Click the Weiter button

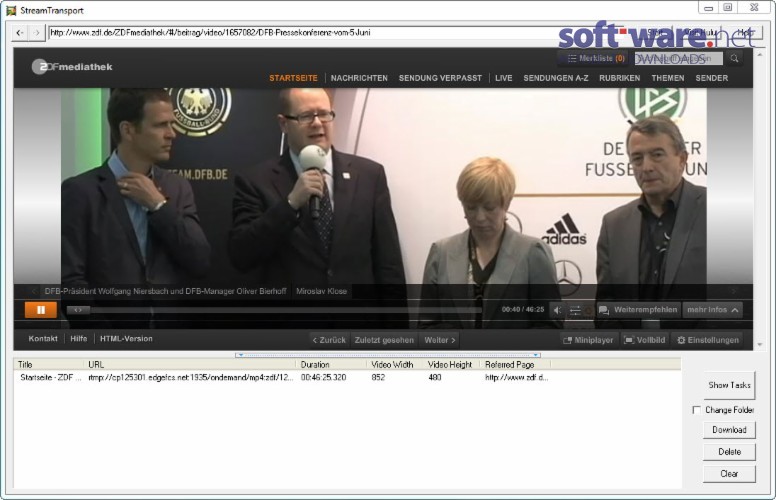[x=439, y=340]
